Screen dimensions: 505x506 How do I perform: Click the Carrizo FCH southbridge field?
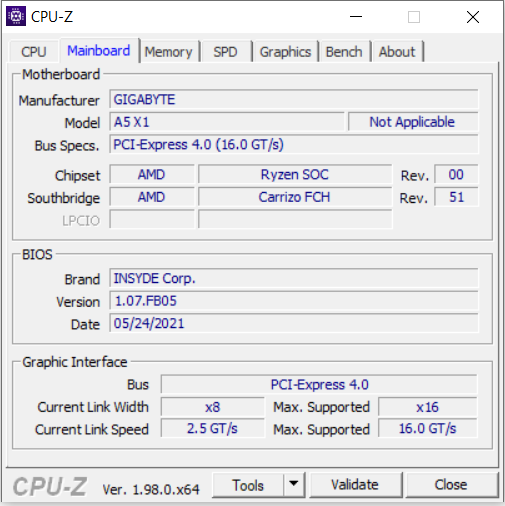click(x=295, y=197)
